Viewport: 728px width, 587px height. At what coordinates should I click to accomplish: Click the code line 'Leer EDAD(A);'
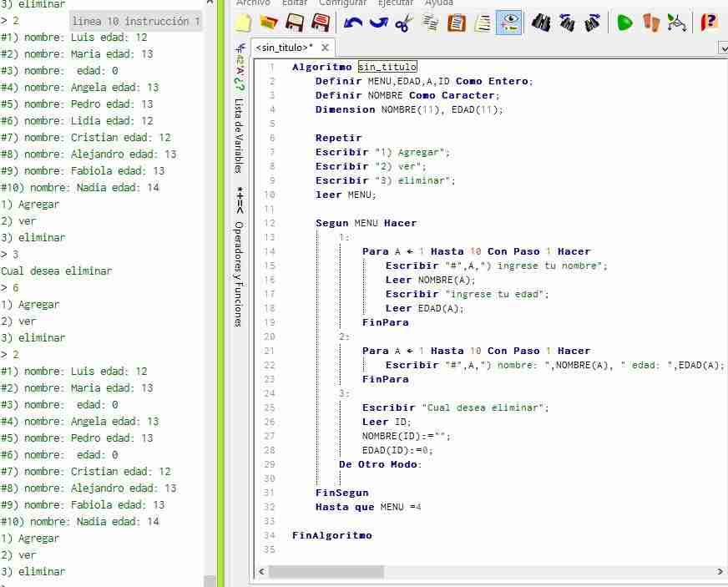(x=424, y=308)
